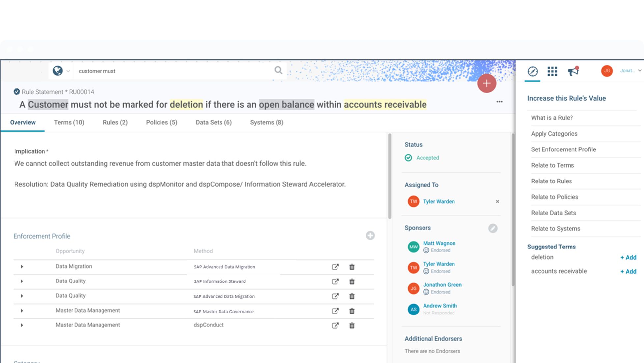Expand the SAP Master Data Governance row

(x=22, y=311)
